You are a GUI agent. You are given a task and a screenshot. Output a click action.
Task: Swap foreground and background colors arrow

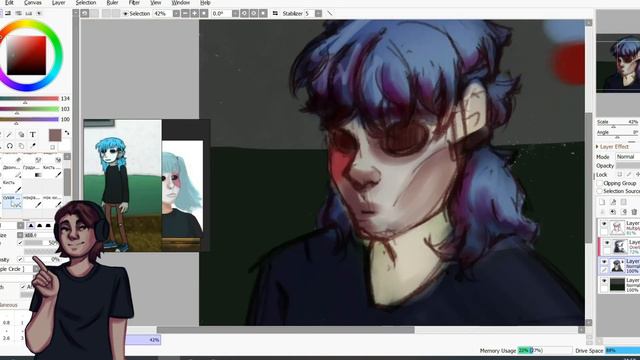point(67,133)
